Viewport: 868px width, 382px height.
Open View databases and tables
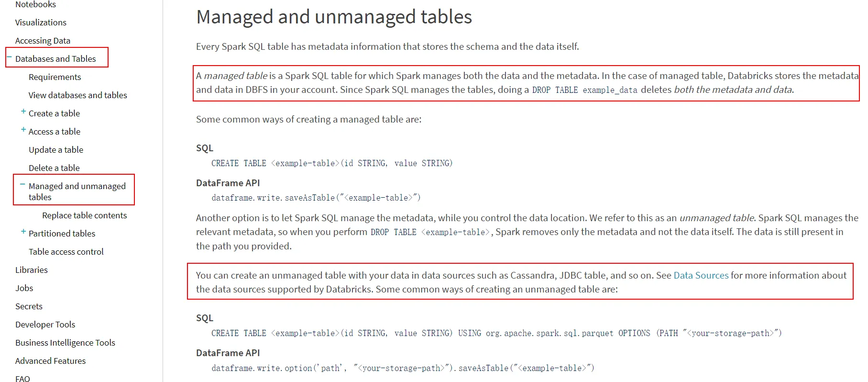pos(77,95)
